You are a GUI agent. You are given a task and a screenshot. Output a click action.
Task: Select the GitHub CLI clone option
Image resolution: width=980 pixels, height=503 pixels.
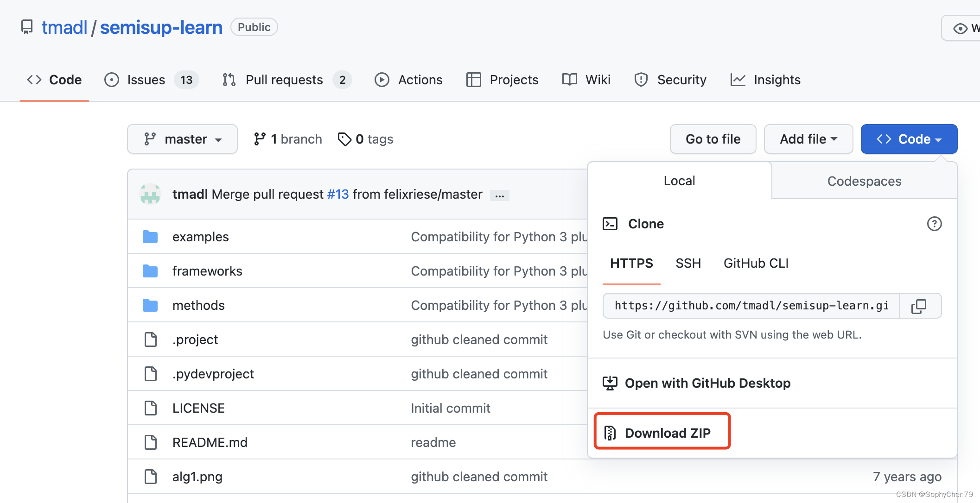point(756,263)
